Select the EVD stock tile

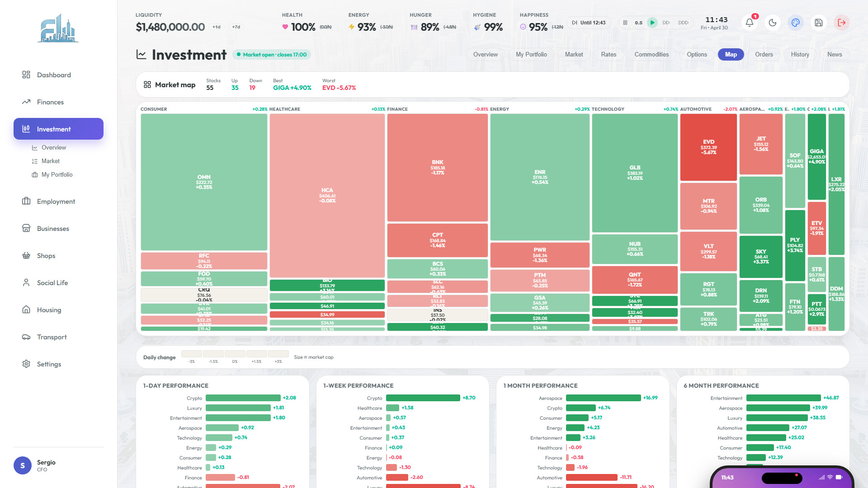(x=708, y=147)
